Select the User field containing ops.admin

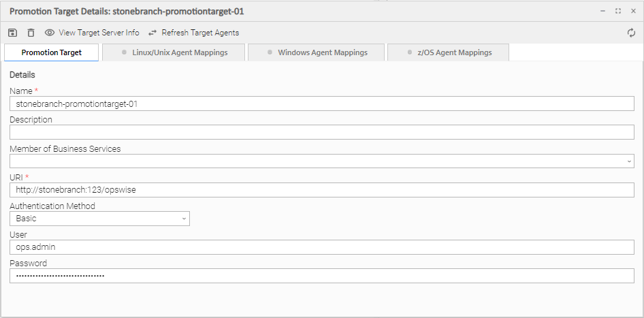click(322, 247)
